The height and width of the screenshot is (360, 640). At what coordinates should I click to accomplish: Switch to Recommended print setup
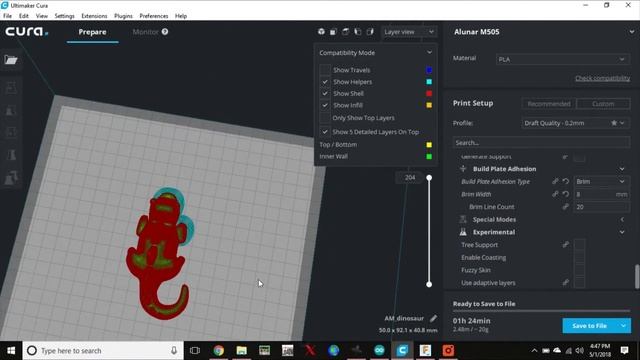pyautogui.click(x=549, y=104)
